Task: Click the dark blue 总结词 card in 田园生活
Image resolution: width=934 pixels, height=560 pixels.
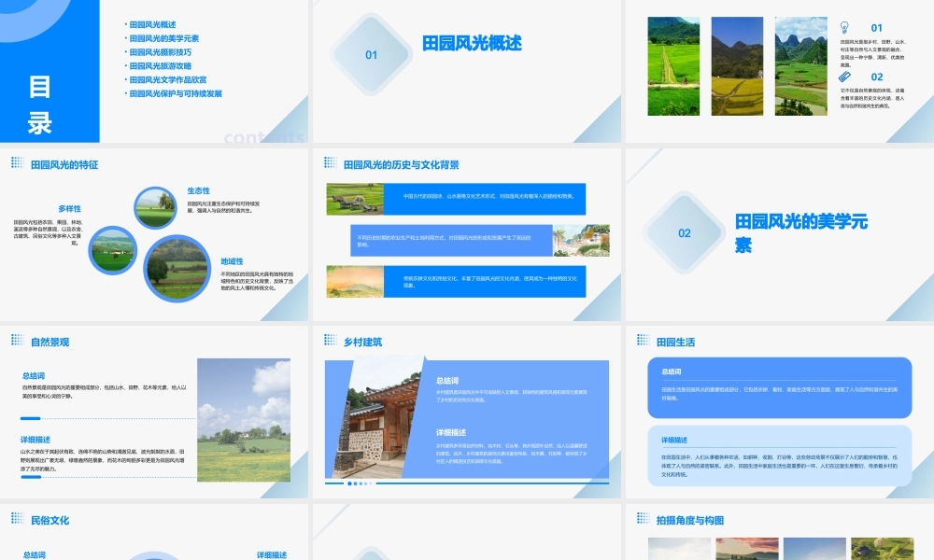Action: click(x=780, y=387)
